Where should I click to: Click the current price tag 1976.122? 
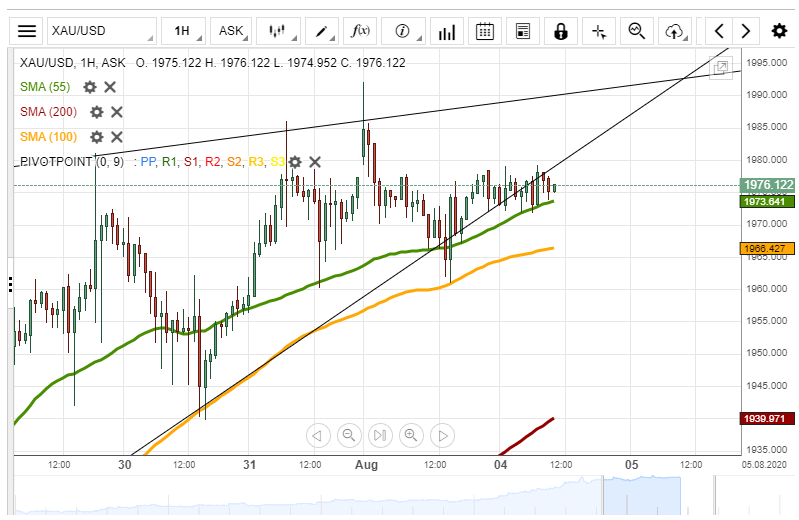point(767,185)
